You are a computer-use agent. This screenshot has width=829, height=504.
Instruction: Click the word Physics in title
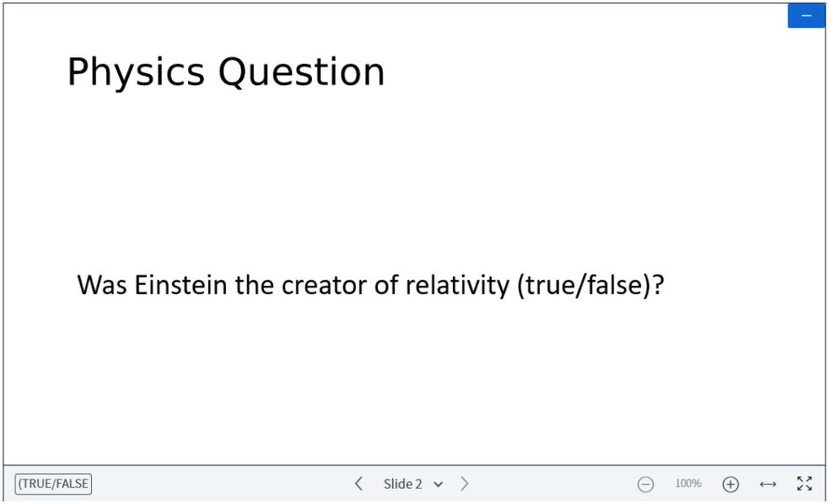(x=136, y=73)
